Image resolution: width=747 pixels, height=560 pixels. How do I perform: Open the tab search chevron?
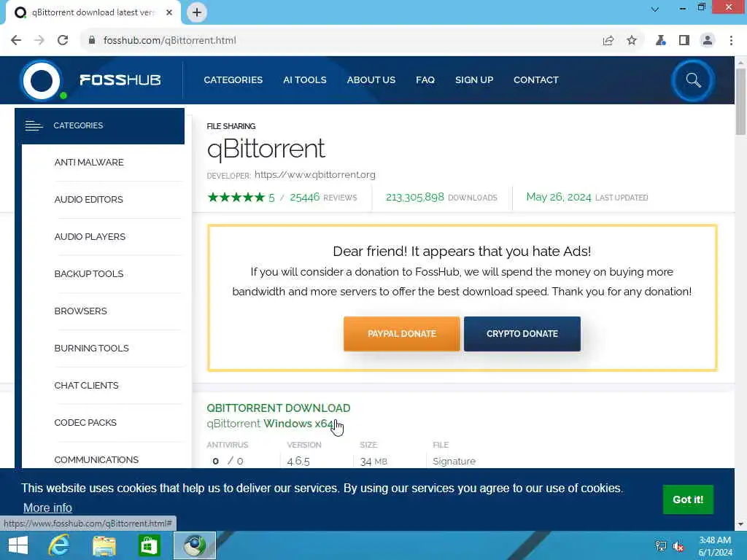pyautogui.click(x=655, y=9)
